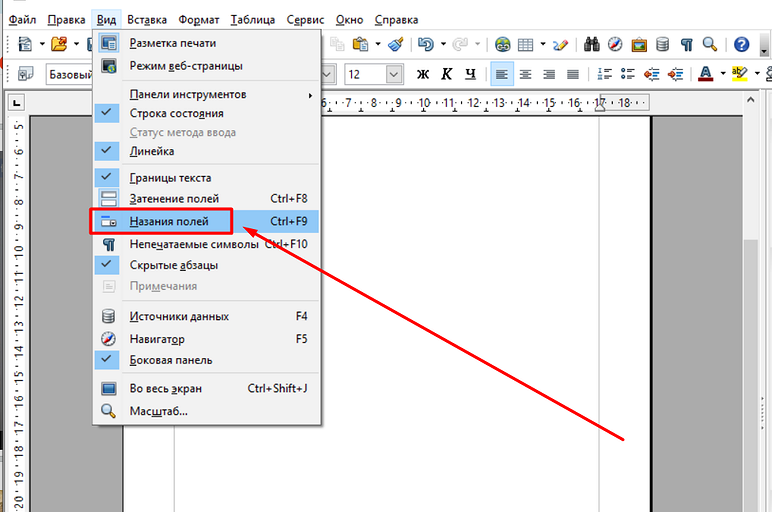Toggle the Линейка ruler checkbox

[151, 151]
